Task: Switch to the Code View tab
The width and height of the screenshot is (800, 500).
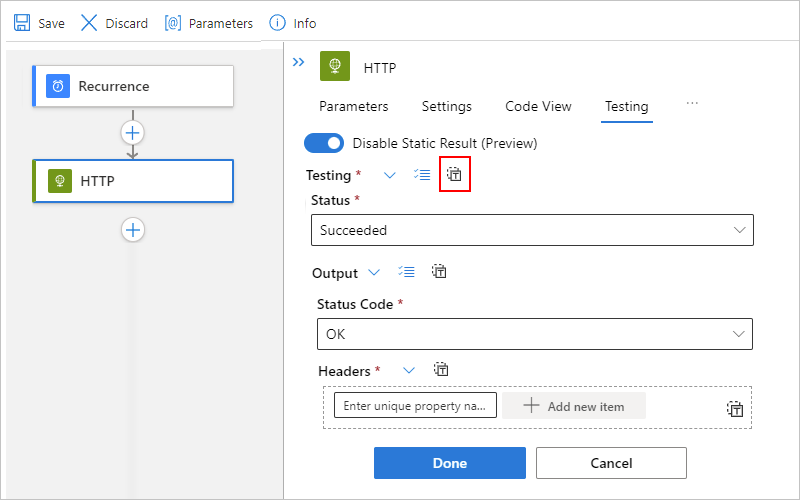Action: [x=538, y=106]
